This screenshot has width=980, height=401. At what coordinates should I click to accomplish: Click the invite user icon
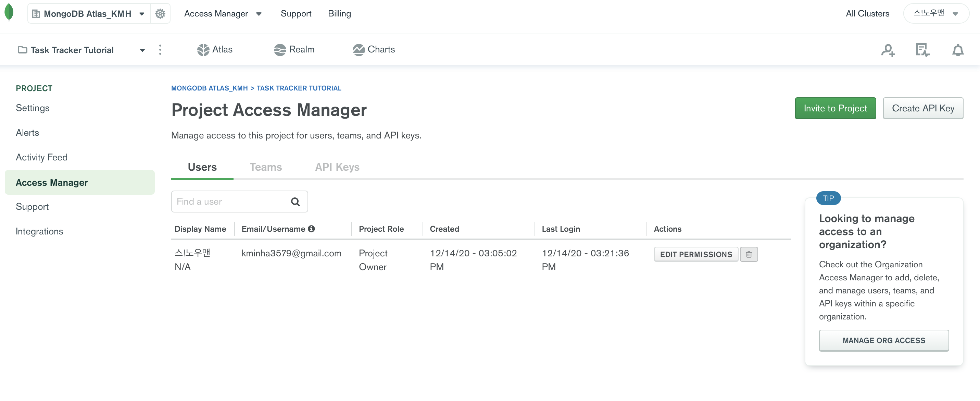coord(888,50)
